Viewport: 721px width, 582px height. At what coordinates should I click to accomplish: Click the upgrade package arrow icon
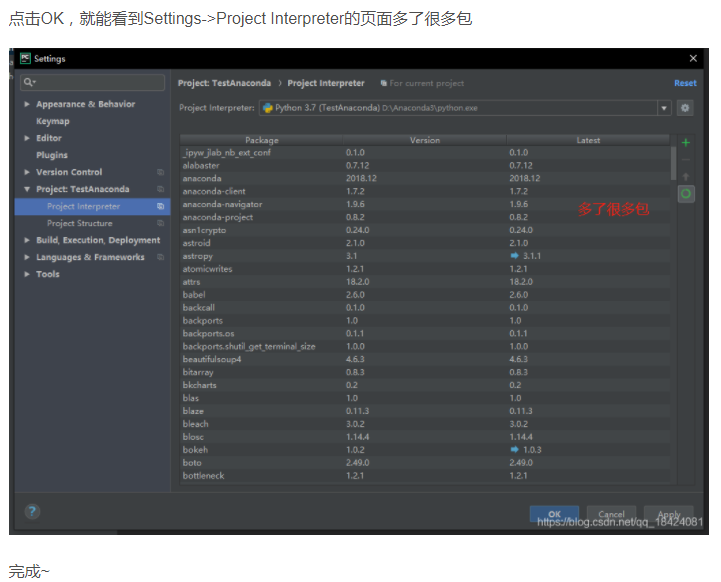point(686,177)
